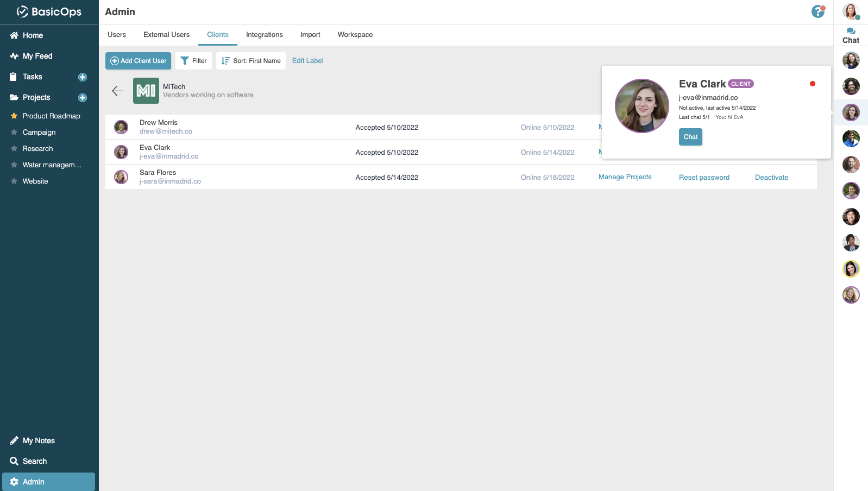Click the red status dot on Eva Clark card
The image size is (868, 491).
pos(813,84)
